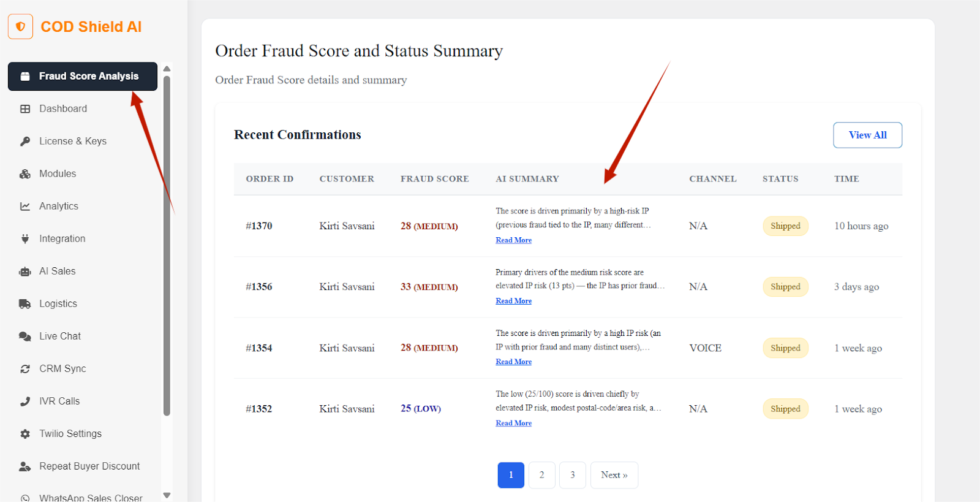This screenshot has width=980, height=502.
Task: Click the CRM Sync refresh icon
Action: tap(25, 369)
